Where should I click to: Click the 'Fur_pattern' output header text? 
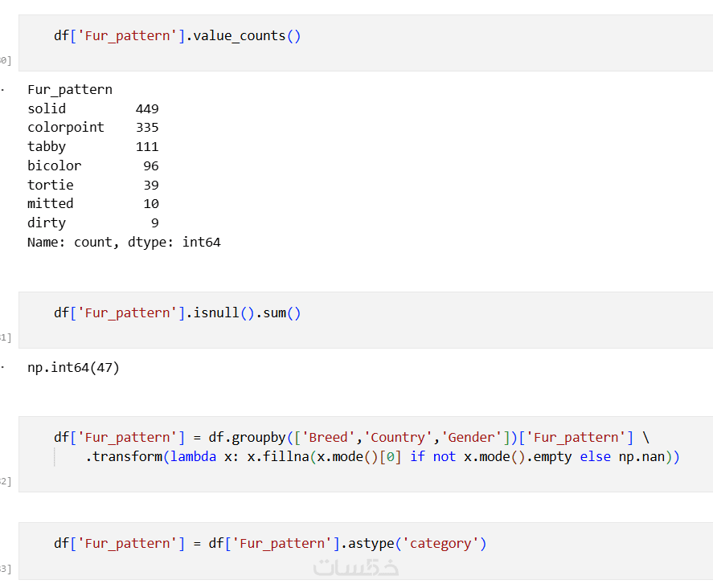pos(70,90)
